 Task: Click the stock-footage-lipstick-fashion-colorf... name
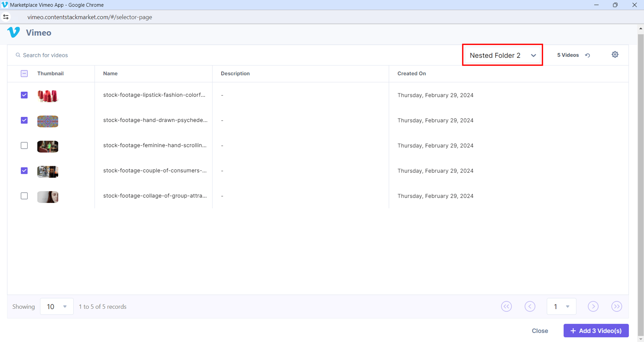(x=154, y=95)
